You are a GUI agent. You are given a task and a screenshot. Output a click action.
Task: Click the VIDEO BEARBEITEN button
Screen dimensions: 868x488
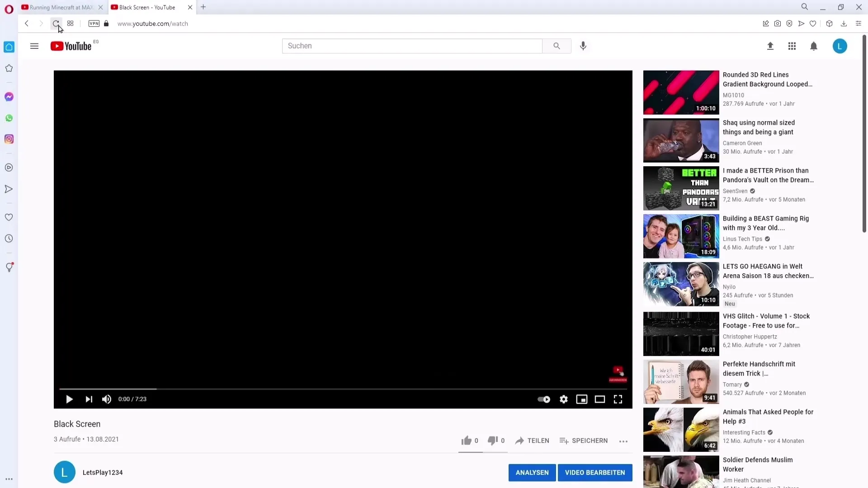pyautogui.click(x=595, y=473)
